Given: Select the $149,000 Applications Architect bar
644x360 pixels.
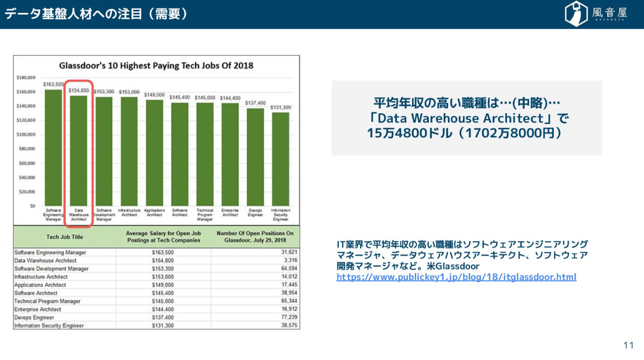Looking at the screenshot, I should (154, 152).
